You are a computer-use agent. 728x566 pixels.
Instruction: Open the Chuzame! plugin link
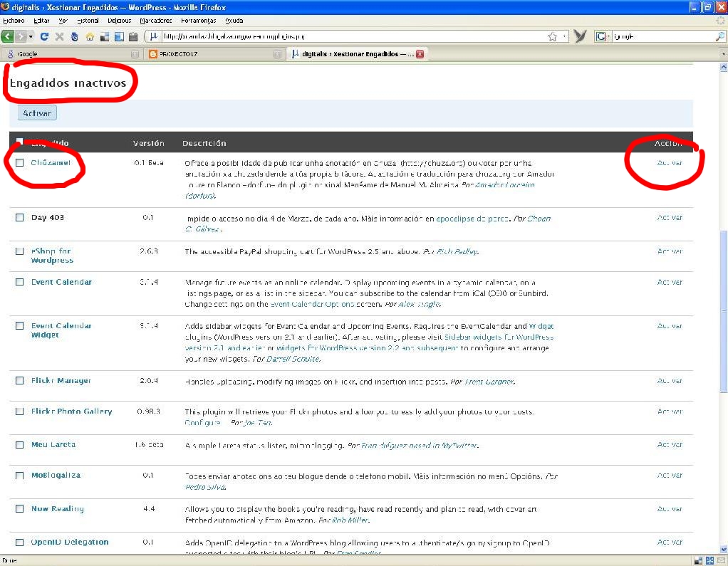[x=51, y=162]
